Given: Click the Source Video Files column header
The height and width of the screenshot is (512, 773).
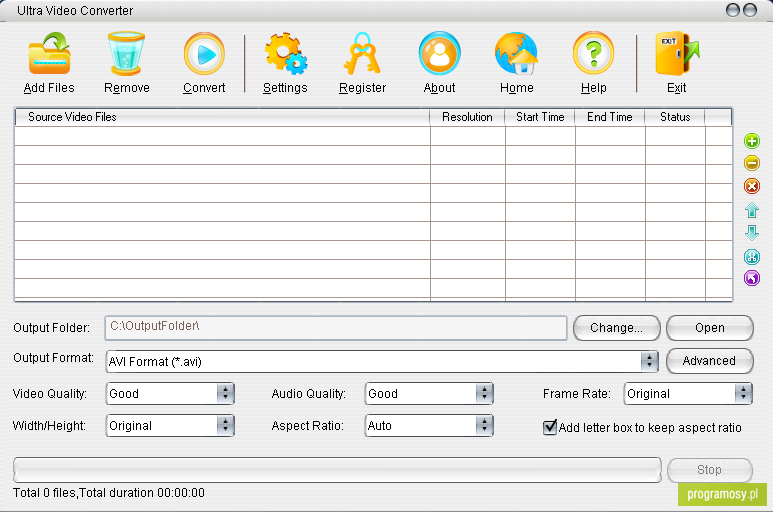Looking at the screenshot, I should point(222,117).
